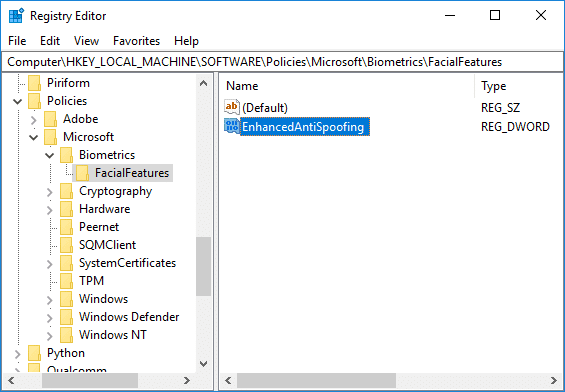Collapse the Biometrics key
The height and width of the screenshot is (392, 565).
(50, 156)
